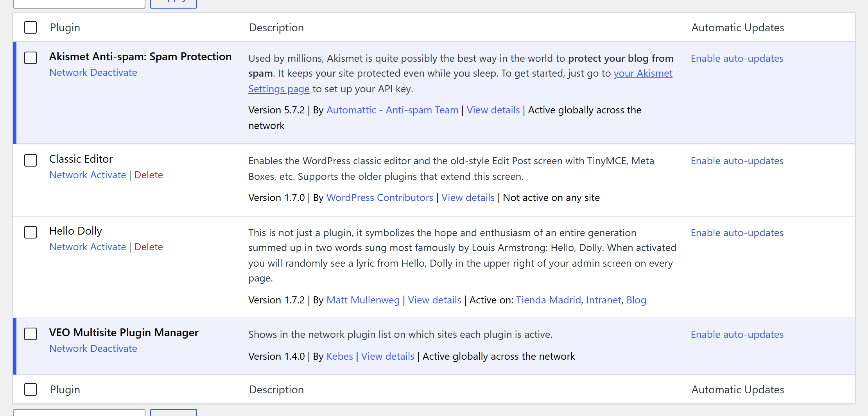View details for Akismet version 5.7.2
The height and width of the screenshot is (416, 868).
[493, 110]
